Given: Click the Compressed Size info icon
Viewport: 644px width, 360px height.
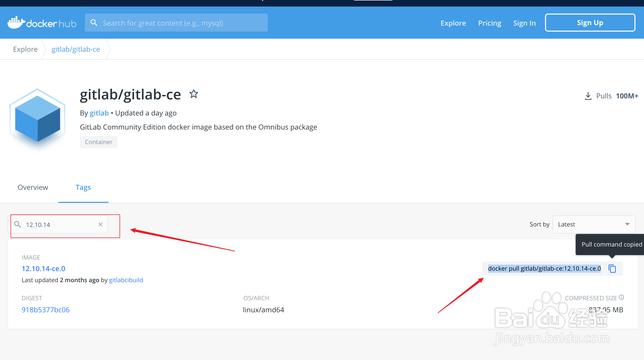Looking at the screenshot, I should click(621, 297).
